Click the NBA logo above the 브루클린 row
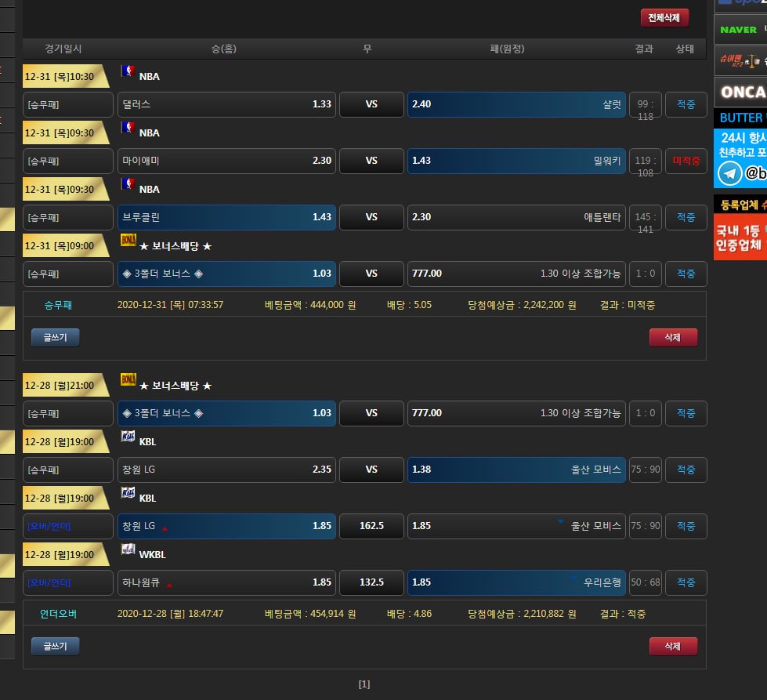 coord(128,184)
